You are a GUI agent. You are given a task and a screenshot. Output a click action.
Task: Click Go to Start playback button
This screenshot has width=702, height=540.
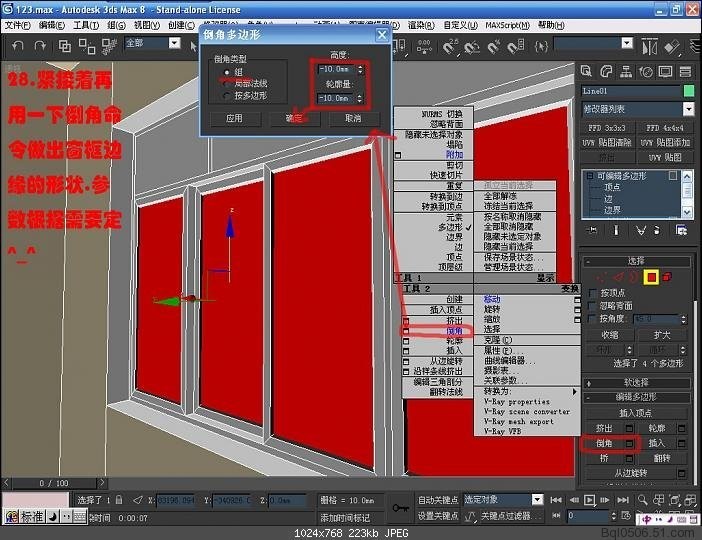tap(556, 500)
